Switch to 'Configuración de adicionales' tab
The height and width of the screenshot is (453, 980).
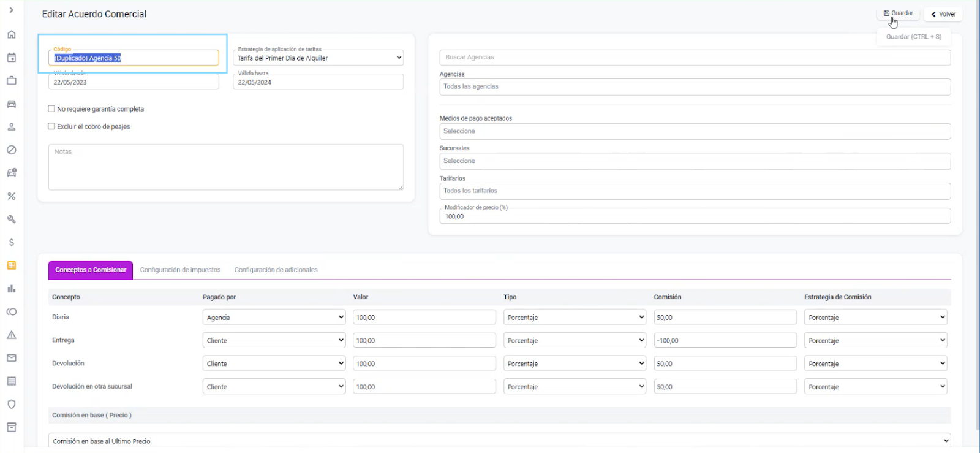click(276, 270)
